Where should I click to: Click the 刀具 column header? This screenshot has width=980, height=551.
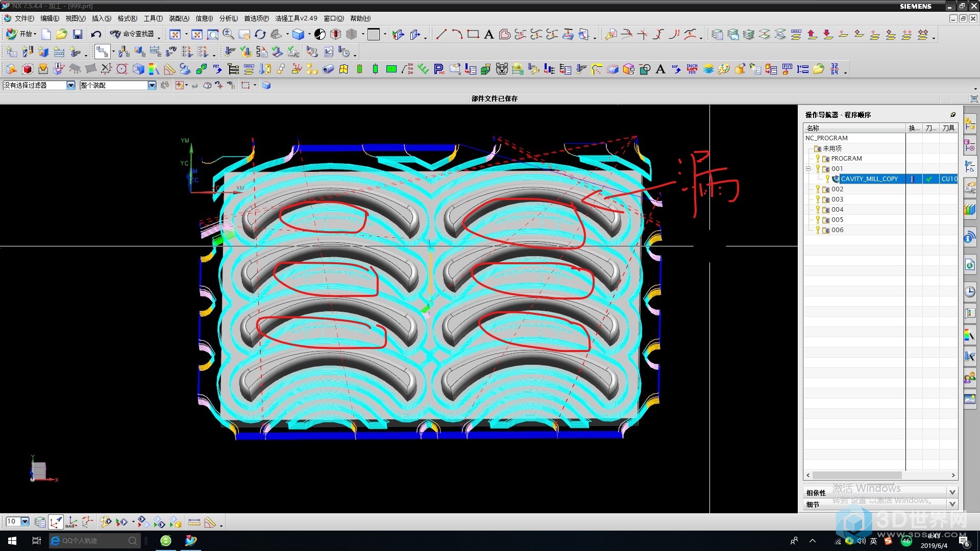tap(948, 128)
